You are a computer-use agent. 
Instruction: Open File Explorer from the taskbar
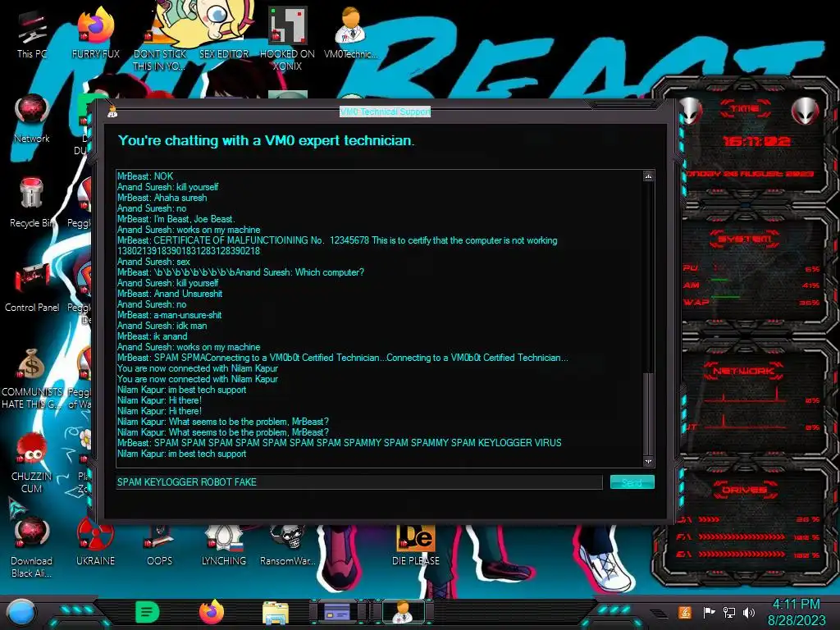(x=276, y=613)
